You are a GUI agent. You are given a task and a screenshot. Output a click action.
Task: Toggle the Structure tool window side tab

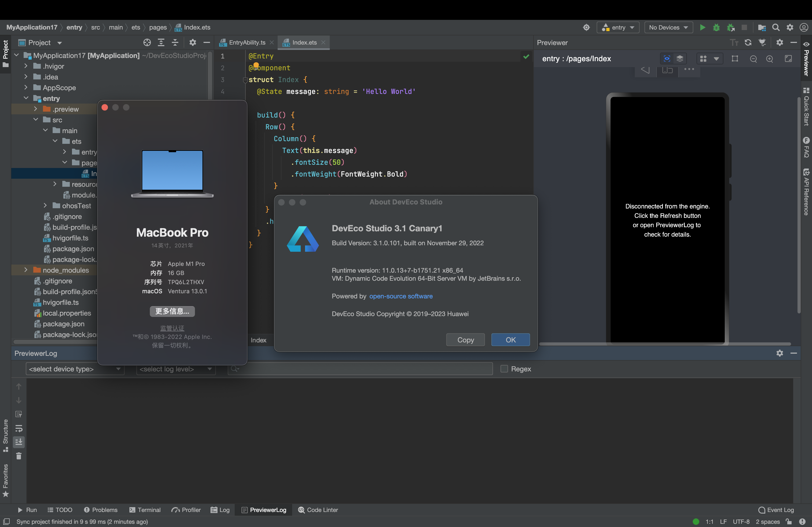(5, 435)
